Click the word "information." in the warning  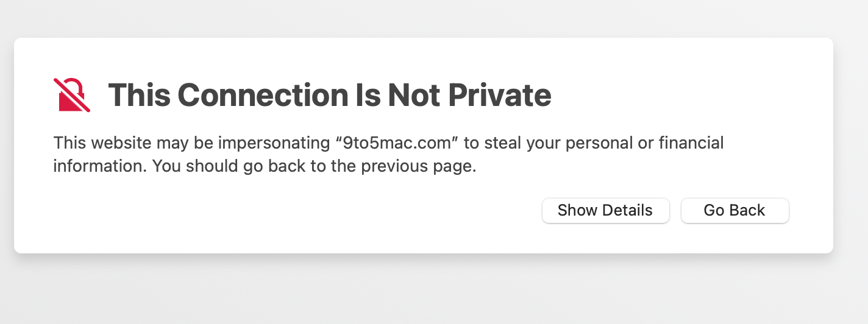100,166
